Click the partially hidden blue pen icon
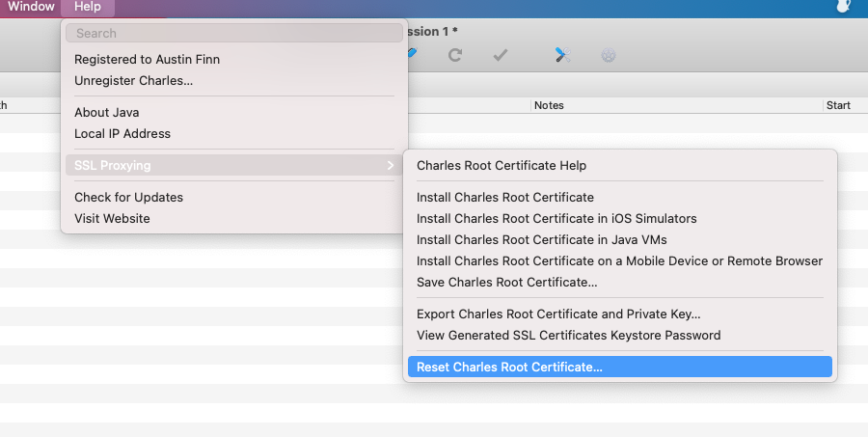 click(413, 54)
